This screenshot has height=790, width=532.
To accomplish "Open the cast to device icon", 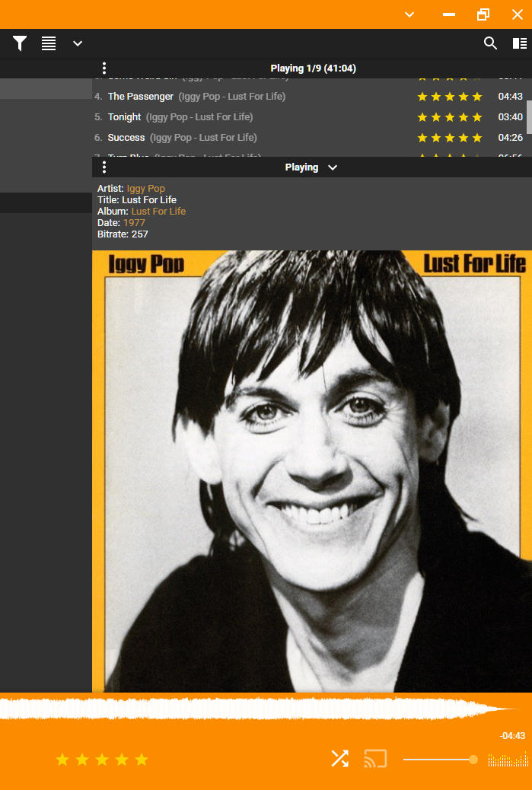I will click(375, 758).
